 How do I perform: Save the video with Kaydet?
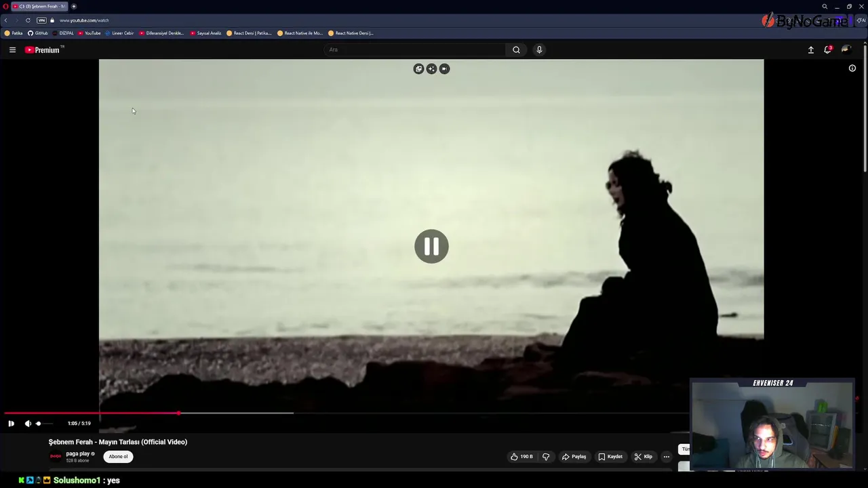click(610, 457)
